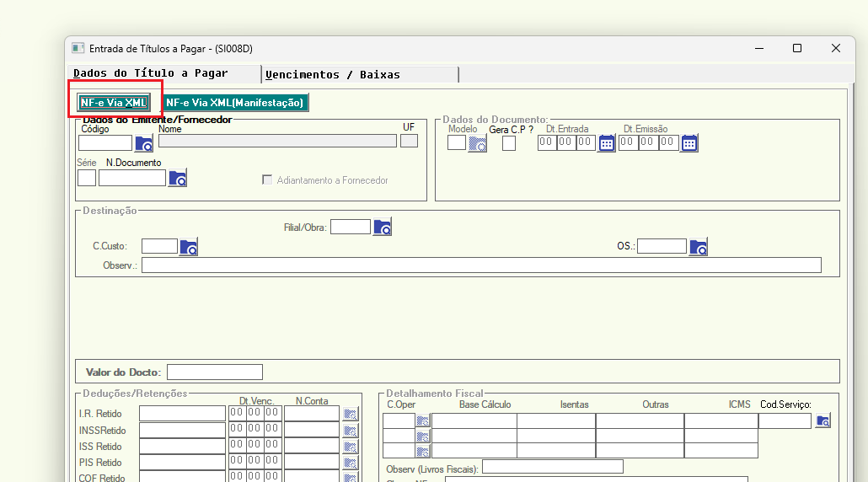
Task: Click the window app icon in title bar
Action: click(78, 48)
